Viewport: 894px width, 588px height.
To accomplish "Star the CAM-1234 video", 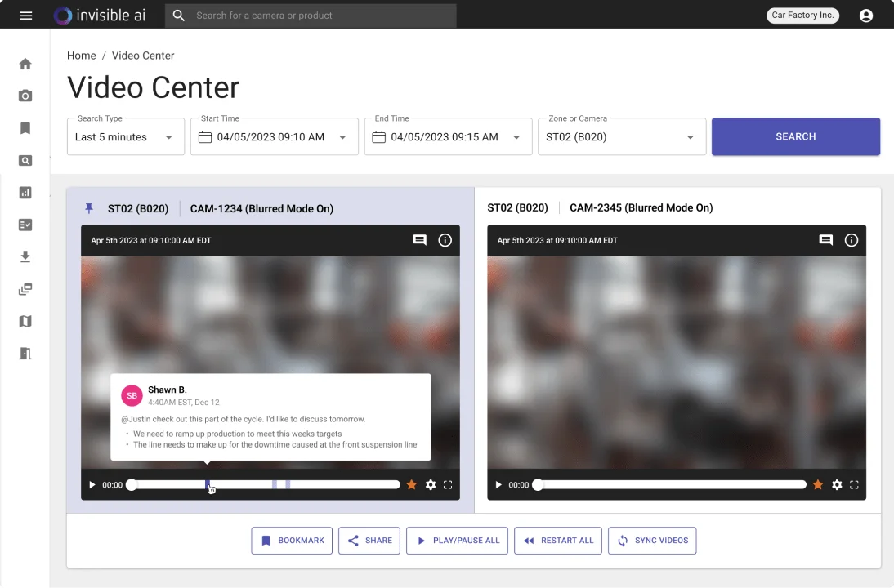I will (411, 484).
